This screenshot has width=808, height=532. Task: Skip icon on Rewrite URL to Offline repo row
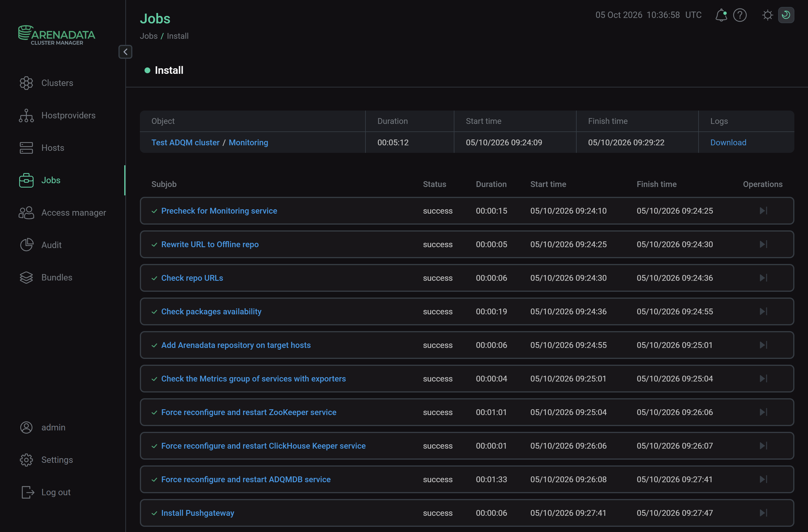[763, 244]
